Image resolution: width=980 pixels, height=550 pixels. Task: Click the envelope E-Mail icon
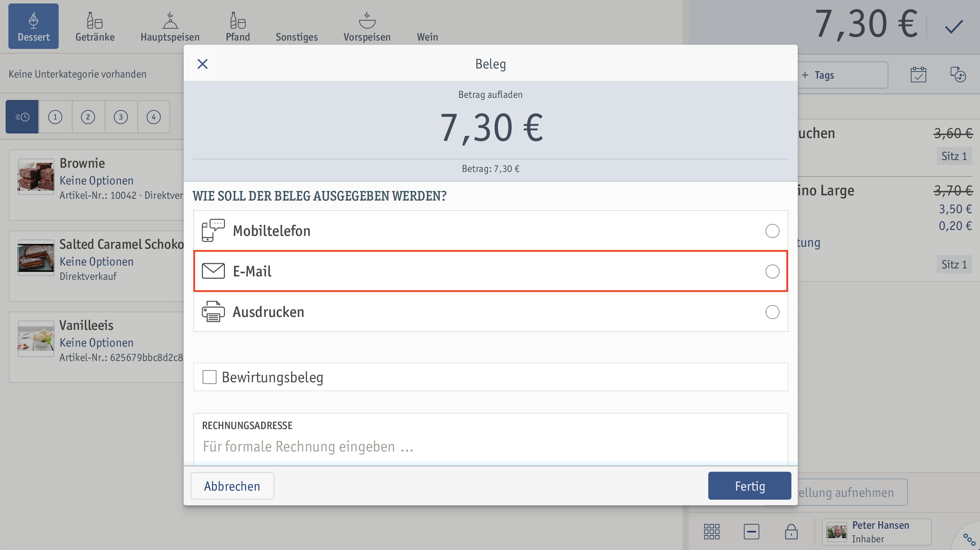(213, 271)
